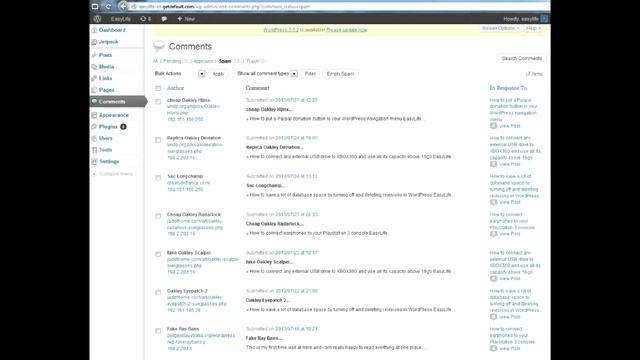Open the Howdy, easylife account menu

point(525,19)
